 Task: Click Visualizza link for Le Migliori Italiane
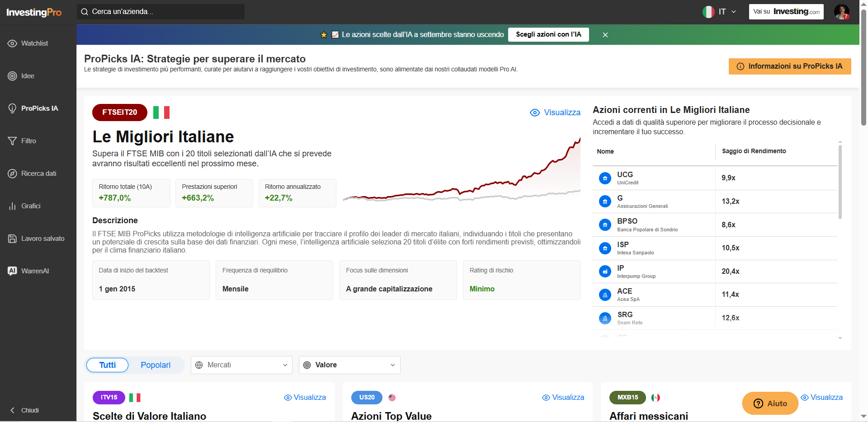click(x=555, y=113)
